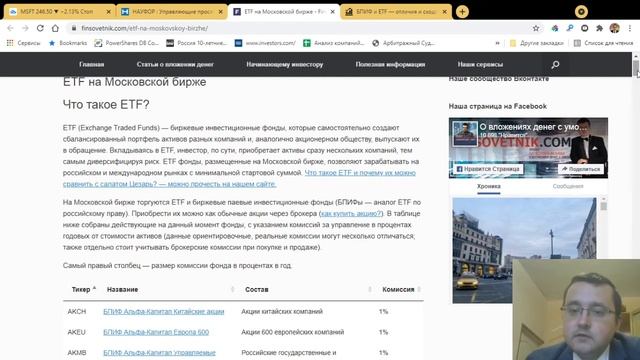This screenshot has height=360, width=640.
Task: Click the browser forward arrow
Action: (25, 28)
